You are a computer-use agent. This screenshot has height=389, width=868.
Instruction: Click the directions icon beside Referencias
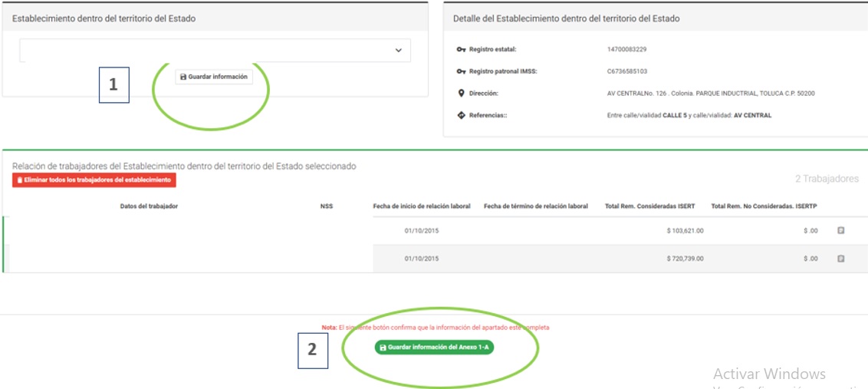click(x=461, y=116)
